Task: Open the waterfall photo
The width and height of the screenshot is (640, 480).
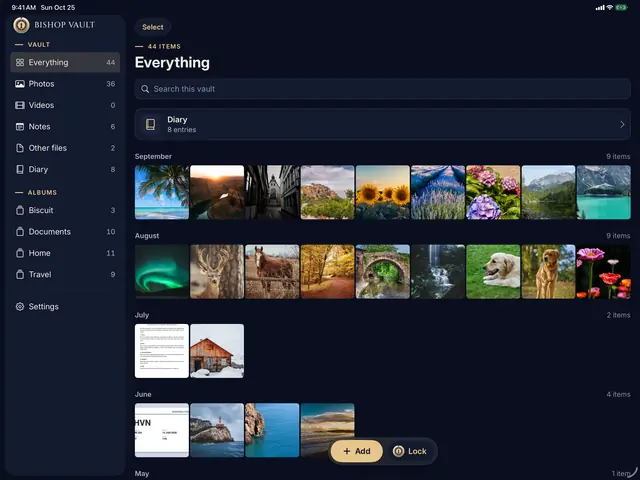Action: (438, 272)
